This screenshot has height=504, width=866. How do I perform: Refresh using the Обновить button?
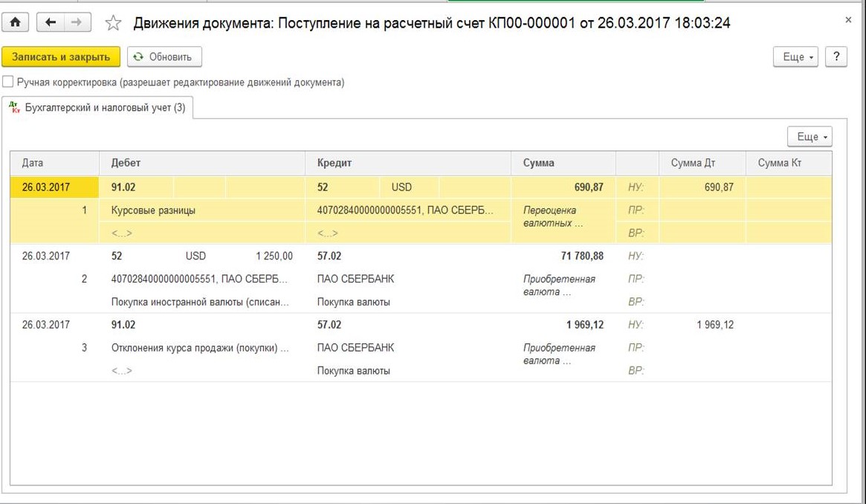pos(164,56)
